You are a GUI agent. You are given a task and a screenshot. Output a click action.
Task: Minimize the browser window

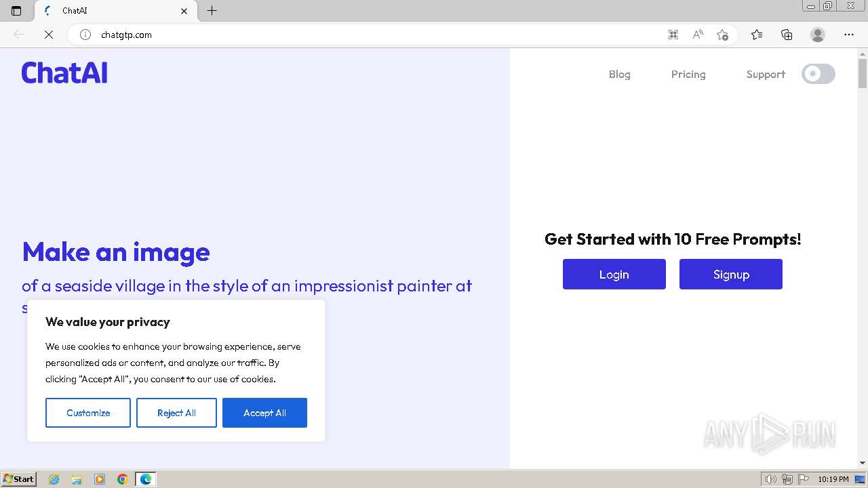point(811,6)
